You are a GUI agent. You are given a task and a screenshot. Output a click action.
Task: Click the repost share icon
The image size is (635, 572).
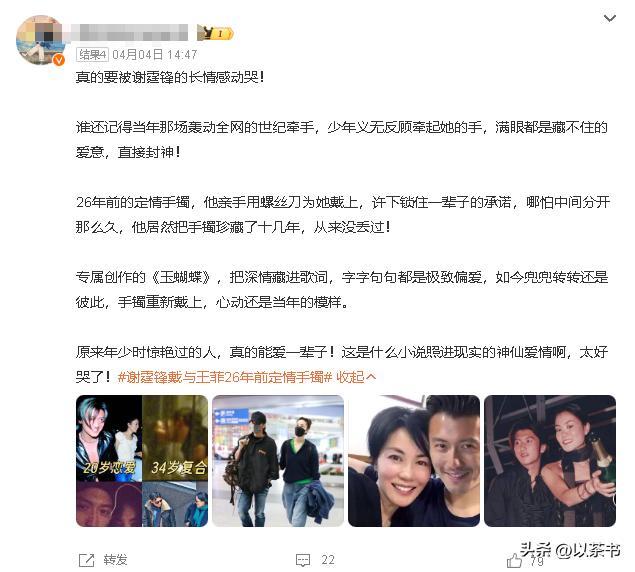86,560
